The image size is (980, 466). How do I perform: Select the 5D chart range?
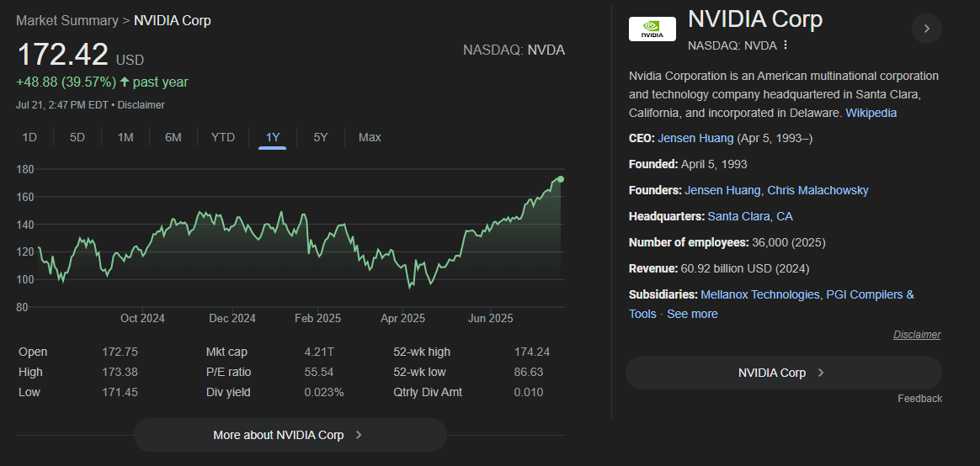tap(77, 137)
